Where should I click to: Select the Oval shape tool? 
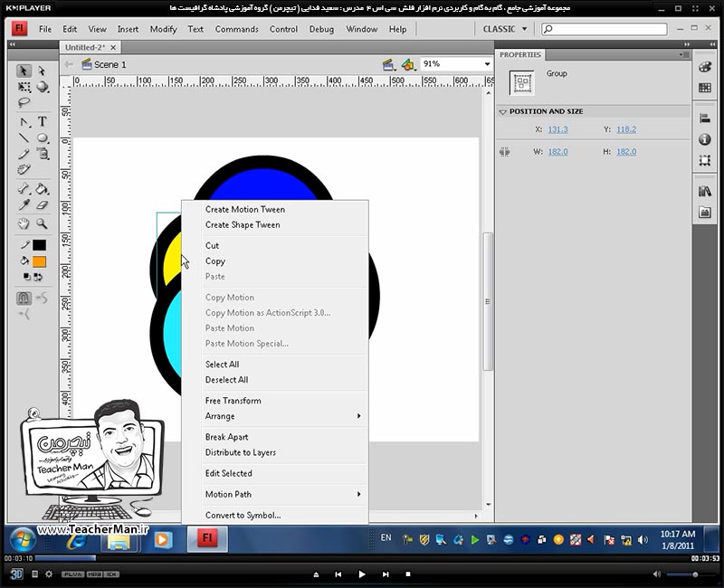click(x=42, y=138)
